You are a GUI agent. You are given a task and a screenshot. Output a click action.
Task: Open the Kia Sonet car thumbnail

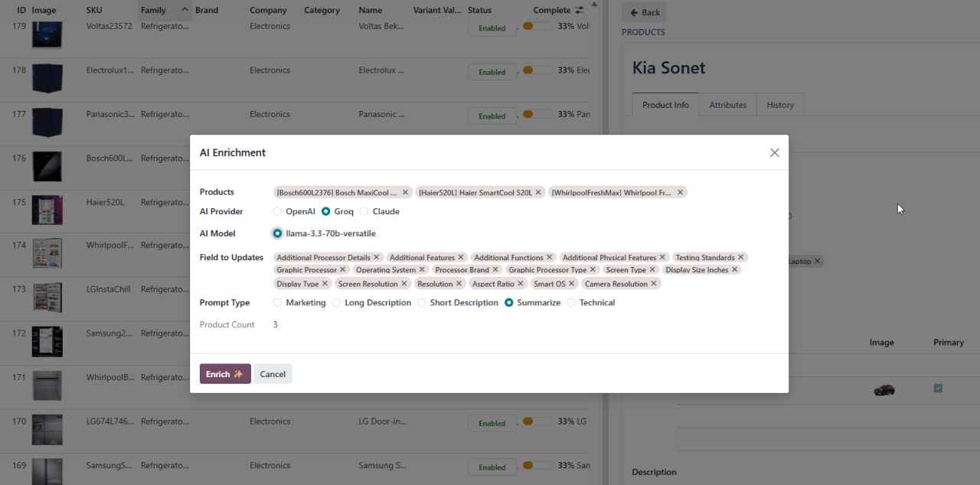884,389
